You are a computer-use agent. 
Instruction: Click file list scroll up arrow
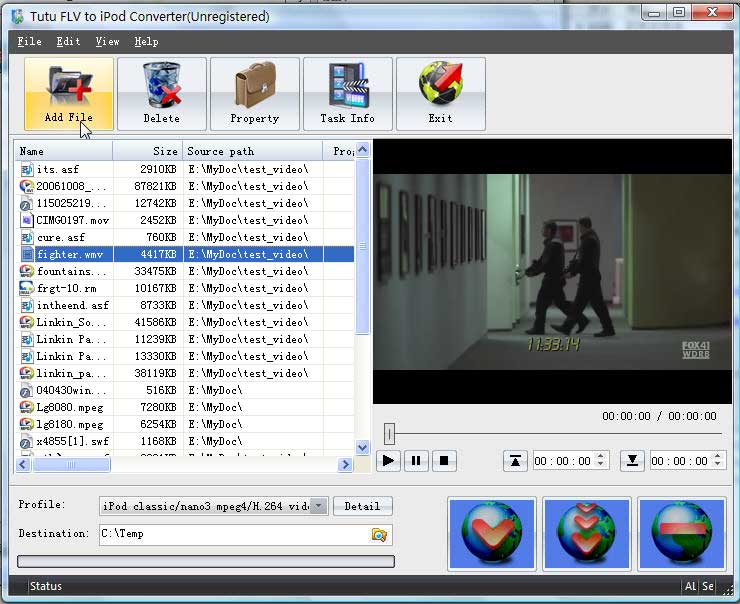(362, 150)
